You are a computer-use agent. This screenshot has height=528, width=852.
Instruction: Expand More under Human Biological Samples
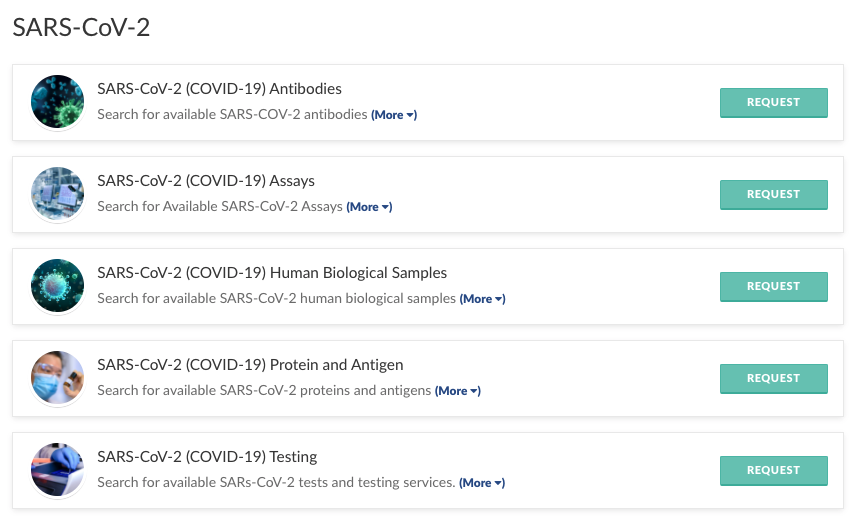482,299
